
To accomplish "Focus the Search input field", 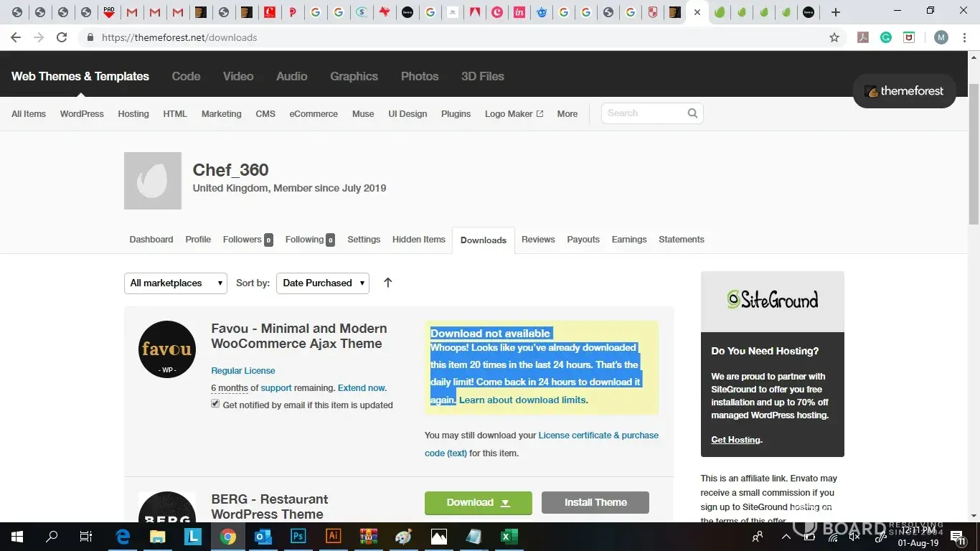I will coord(642,113).
